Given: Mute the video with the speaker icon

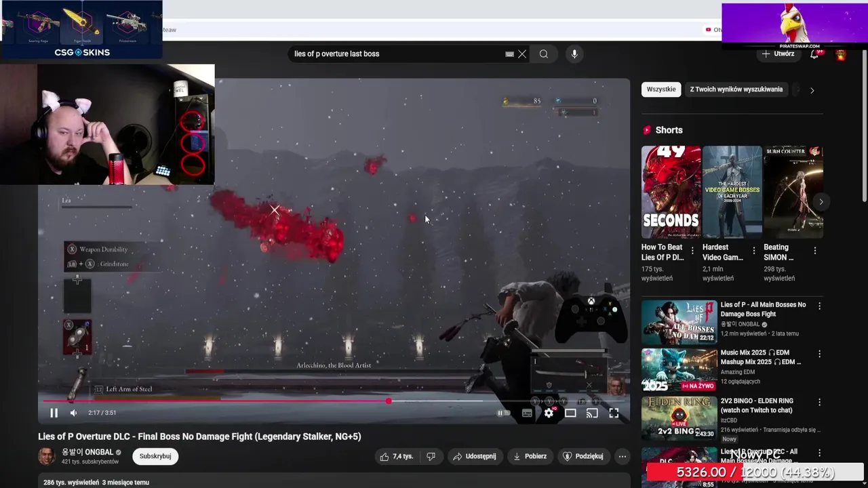Looking at the screenshot, I should (73, 413).
